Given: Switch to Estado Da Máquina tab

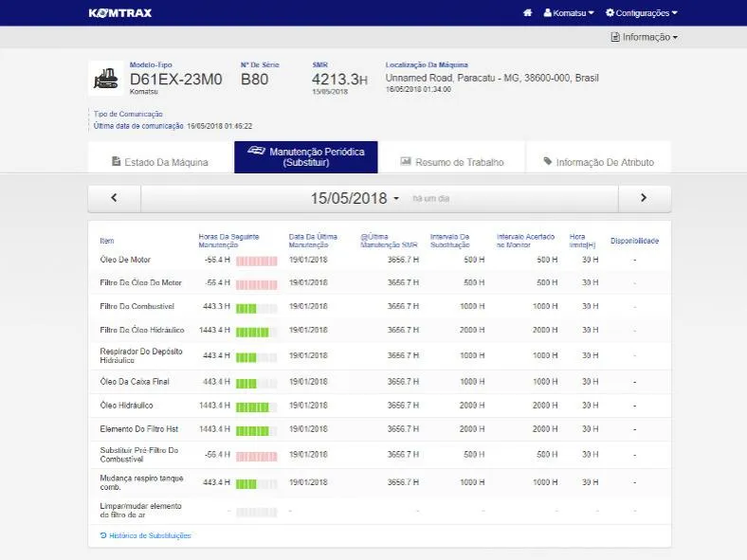Looking at the screenshot, I should [x=160, y=162].
